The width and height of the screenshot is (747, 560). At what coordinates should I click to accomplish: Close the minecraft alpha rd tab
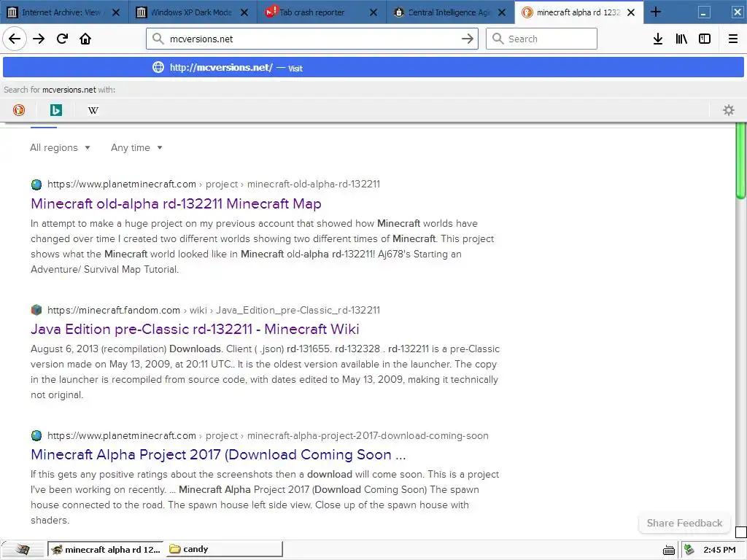(x=631, y=12)
